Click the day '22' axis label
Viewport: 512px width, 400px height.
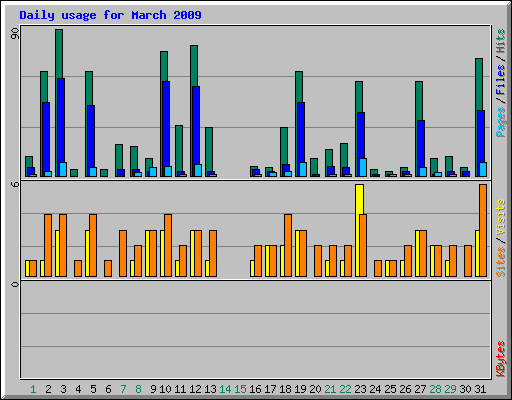click(x=345, y=389)
